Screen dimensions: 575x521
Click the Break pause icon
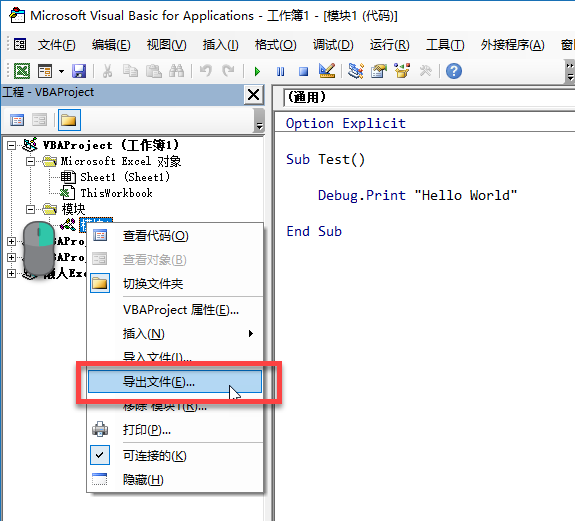pos(281,71)
